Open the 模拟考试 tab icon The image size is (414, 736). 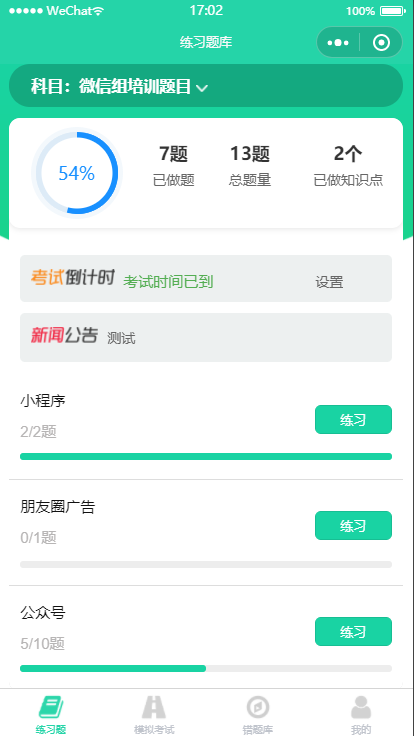click(x=154, y=708)
